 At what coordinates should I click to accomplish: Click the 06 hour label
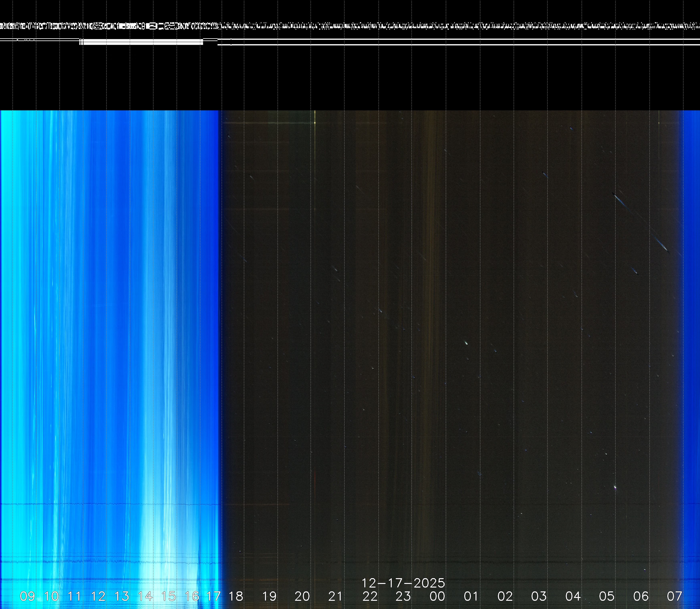641,596
